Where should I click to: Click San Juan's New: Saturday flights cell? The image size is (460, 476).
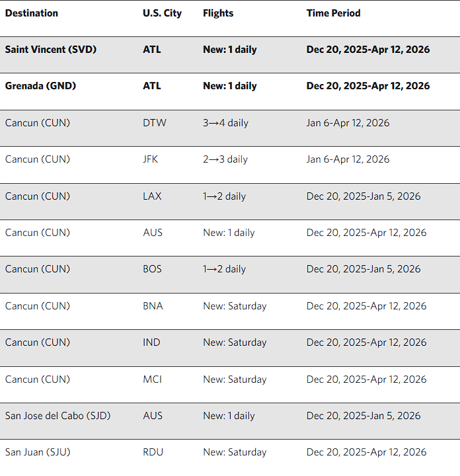pyautogui.click(x=235, y=452)
